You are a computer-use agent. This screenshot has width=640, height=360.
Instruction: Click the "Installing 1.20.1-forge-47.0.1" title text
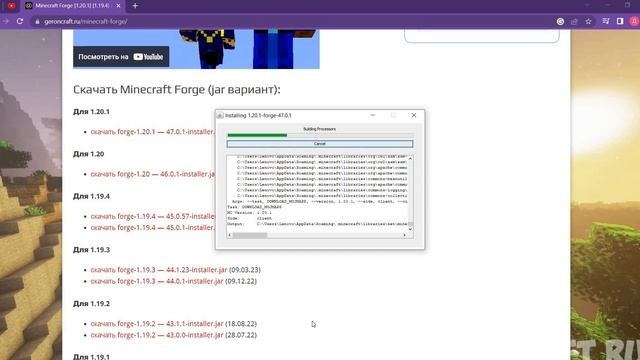click(x=258, y=116)
